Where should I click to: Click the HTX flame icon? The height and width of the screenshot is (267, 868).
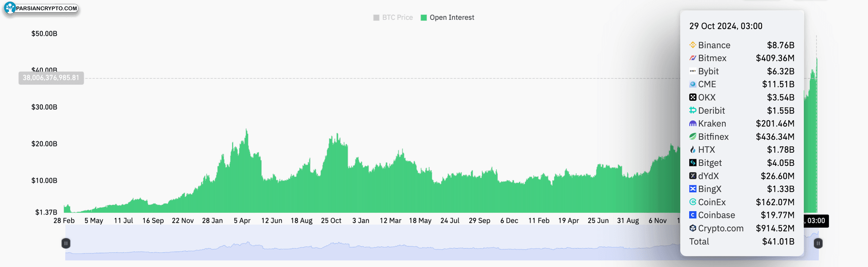click(693, 150)
